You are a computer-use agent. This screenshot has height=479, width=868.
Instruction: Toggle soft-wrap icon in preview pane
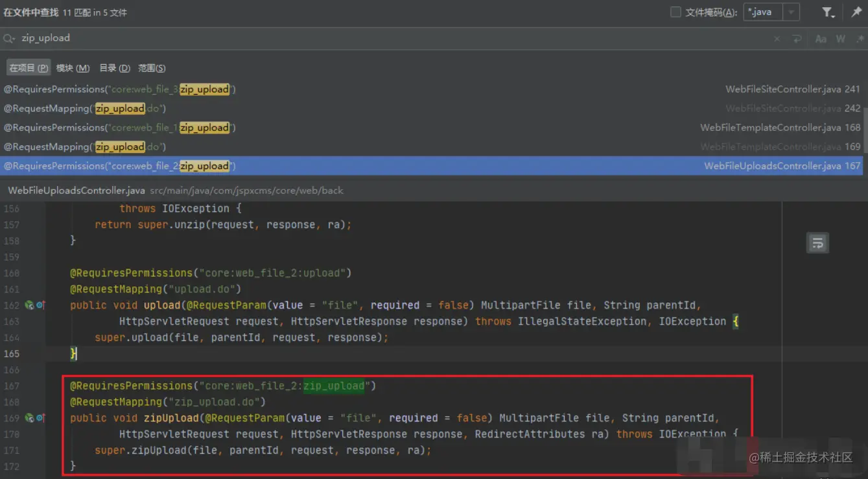[817, 243]
